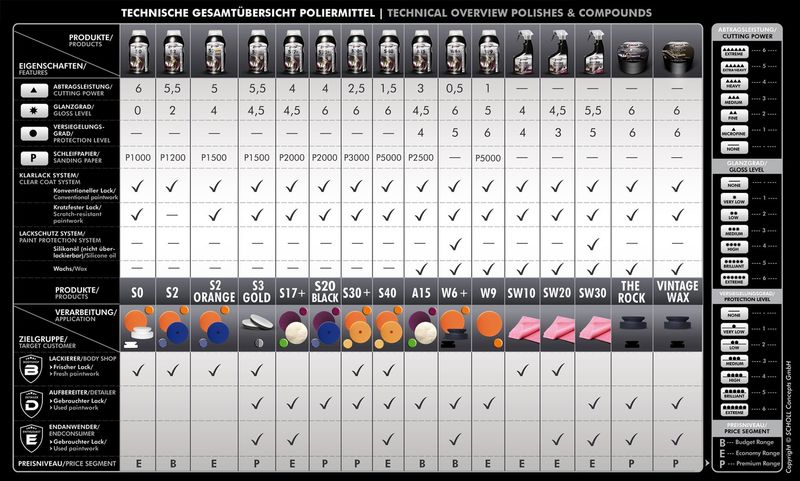This screenshot has width=800, height=481.
Task: Click the Silicone oil checkmark for SW30
Action: pyautogui.click(x=592, y=244)
